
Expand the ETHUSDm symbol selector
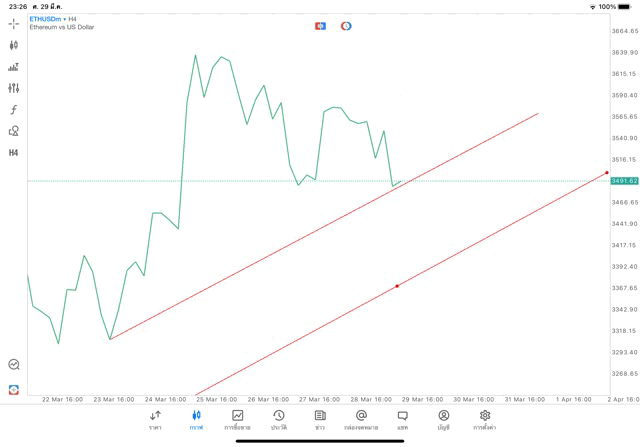[x=48, y=19]
